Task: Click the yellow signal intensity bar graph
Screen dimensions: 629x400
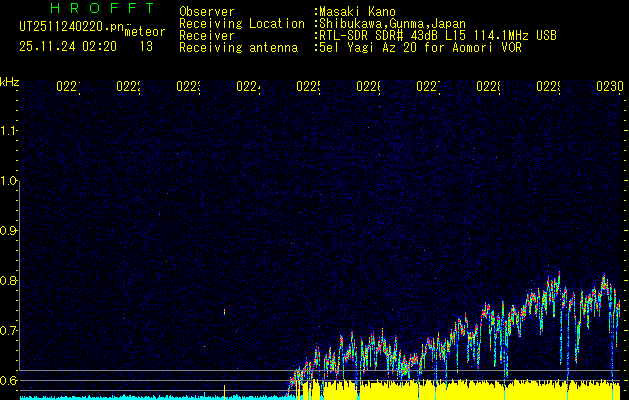Action: click(x=450, y=390)
